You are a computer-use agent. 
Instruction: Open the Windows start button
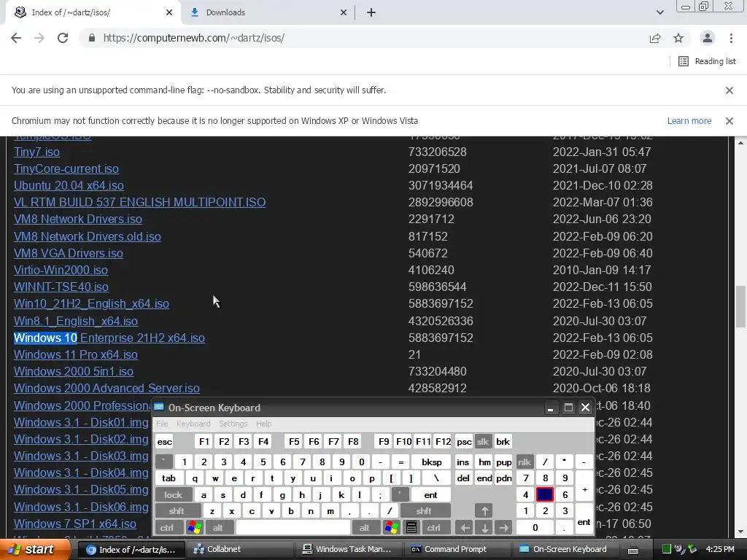[x=34, y=549]
